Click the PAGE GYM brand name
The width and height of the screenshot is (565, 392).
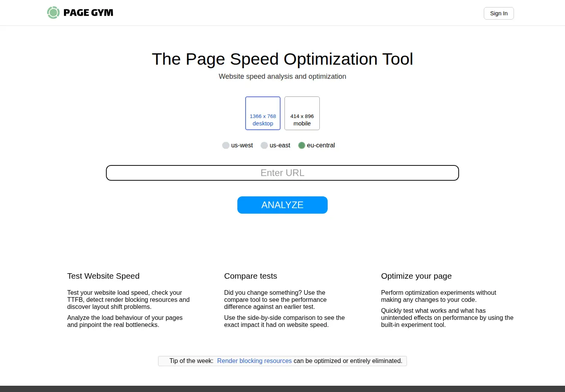coord(88,13)
